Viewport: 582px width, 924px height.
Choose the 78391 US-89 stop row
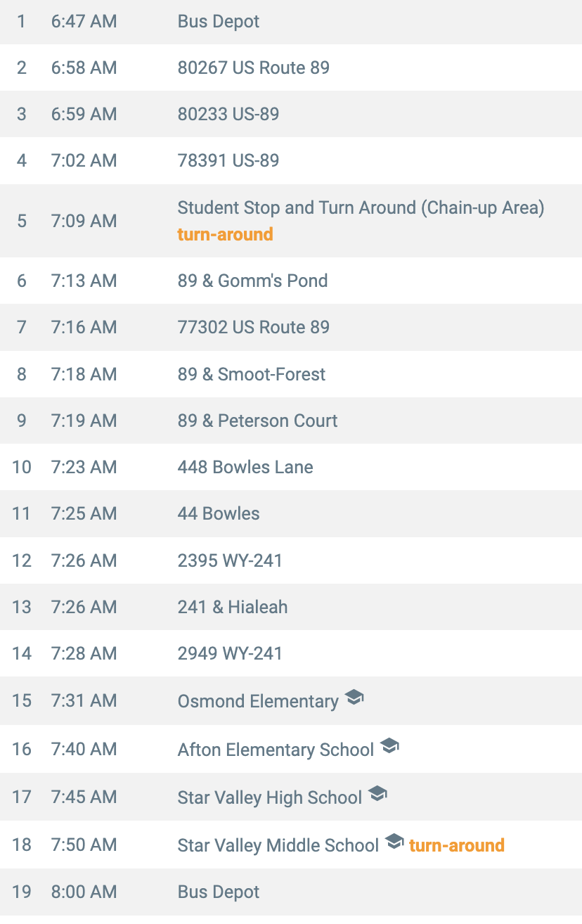pos(228,161)
